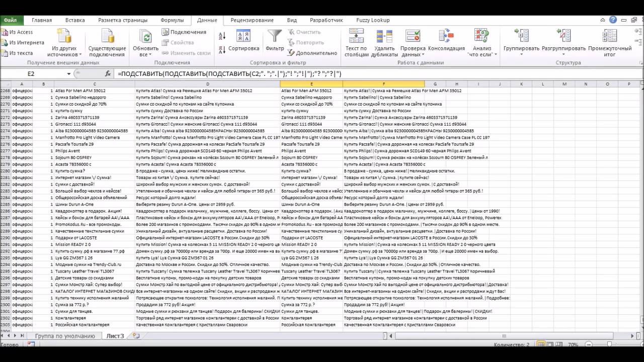Click the Из Интернета web import icon
This screenshot has height=362, width=644.
click(4, 43)
